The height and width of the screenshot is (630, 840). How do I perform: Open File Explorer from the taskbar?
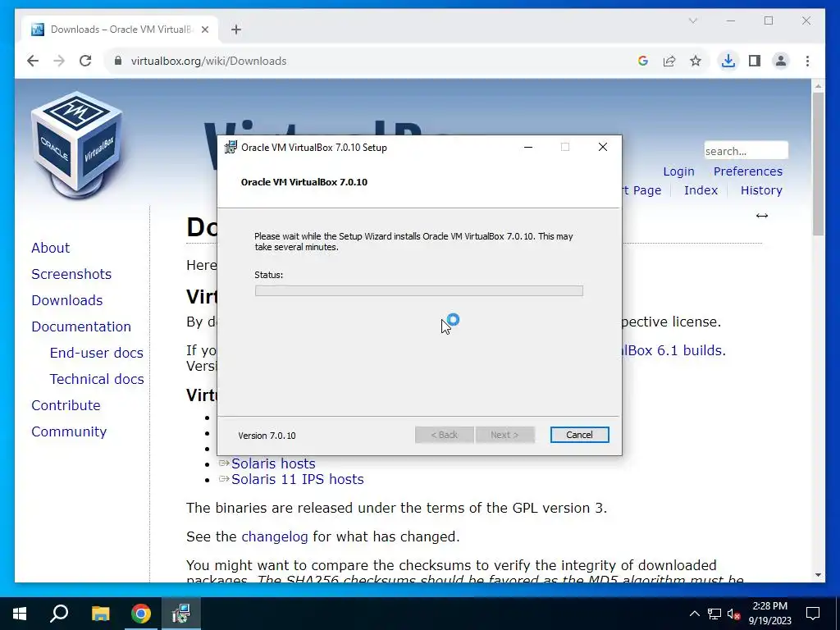click(x=100, y=614)
